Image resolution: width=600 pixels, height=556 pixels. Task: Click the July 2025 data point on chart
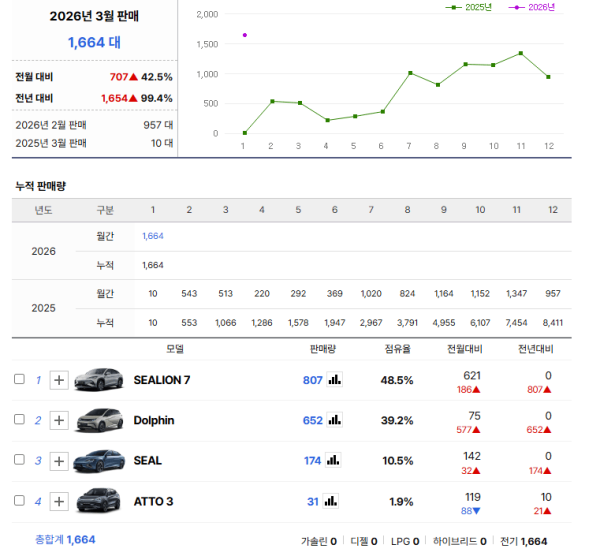pos(410,73)
